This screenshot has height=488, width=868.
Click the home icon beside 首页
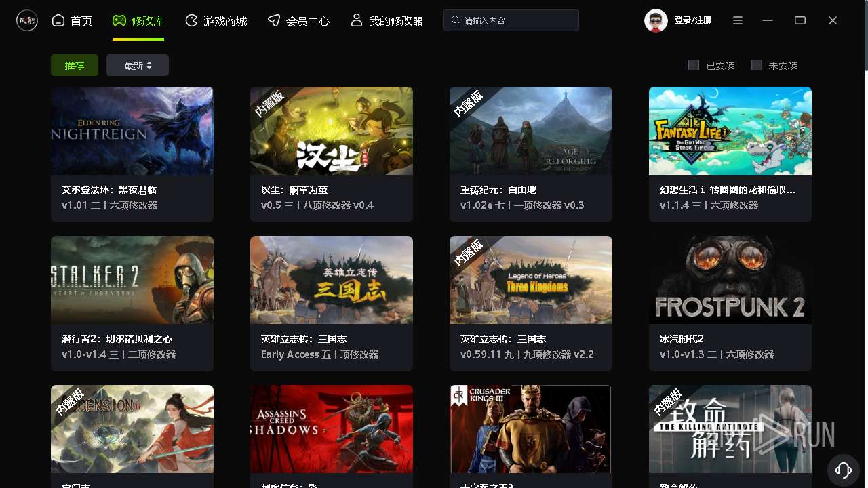(58, 20)
